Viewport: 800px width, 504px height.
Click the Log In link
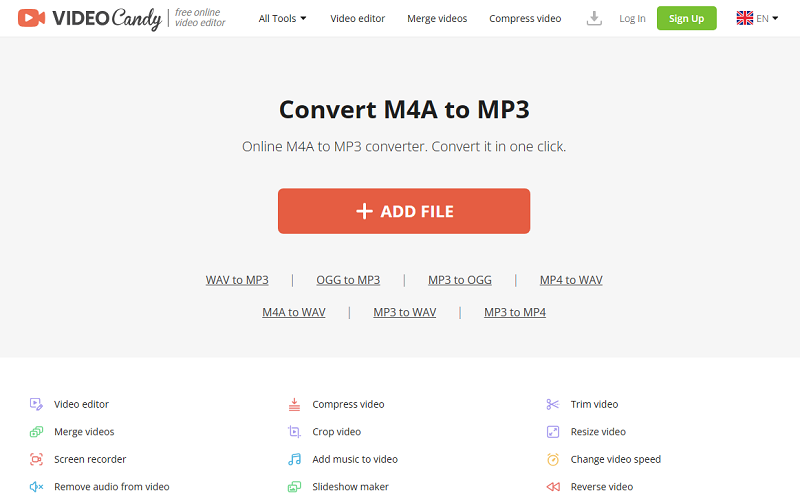click(x=632, y=18)
